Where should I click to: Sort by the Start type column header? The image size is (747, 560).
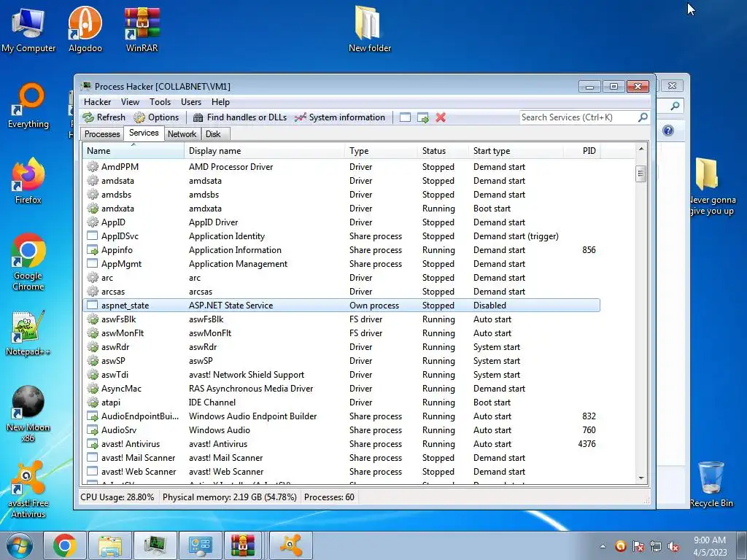pyautogui.click(x=516, y=150)
